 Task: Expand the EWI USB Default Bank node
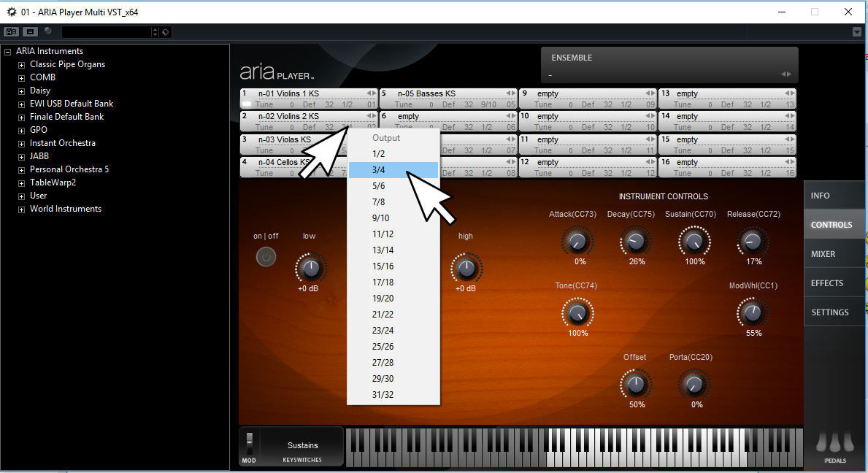tap(22, 104)
